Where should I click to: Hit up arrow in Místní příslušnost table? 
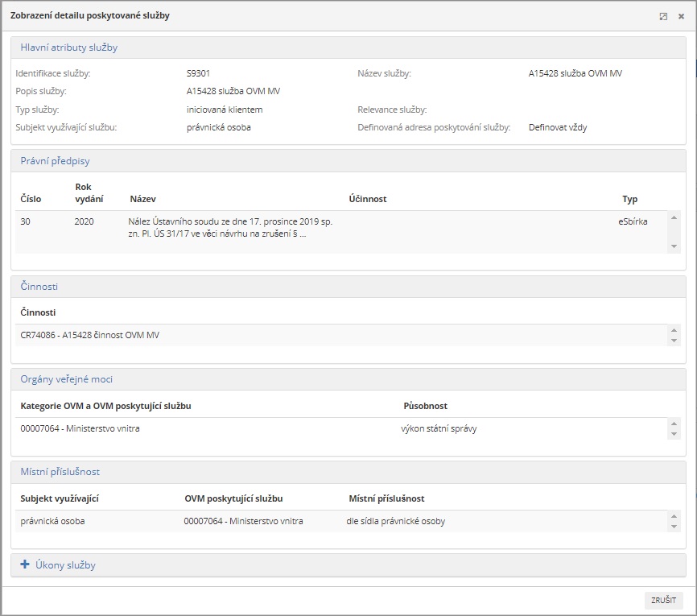(x=674, y=515)
